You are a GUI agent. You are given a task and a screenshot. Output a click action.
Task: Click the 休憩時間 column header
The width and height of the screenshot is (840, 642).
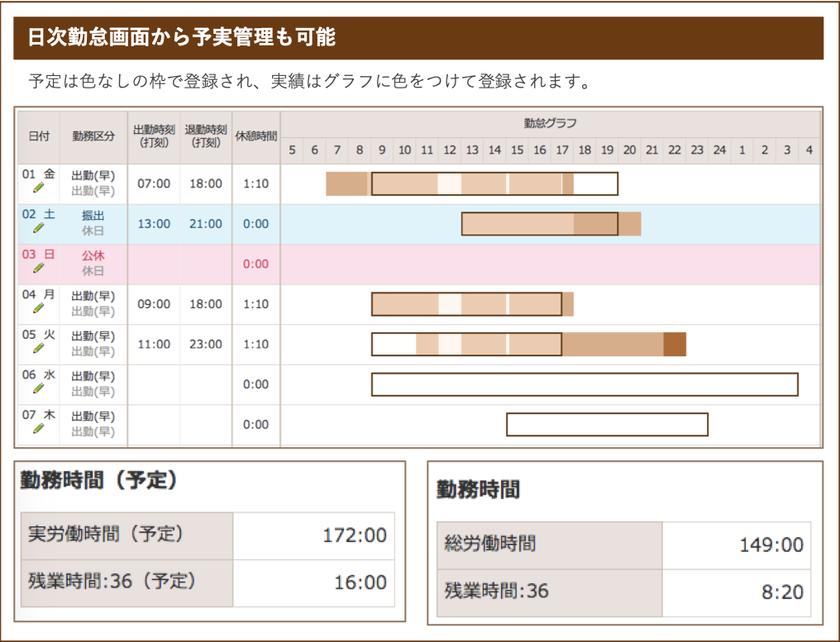point(256,136)
